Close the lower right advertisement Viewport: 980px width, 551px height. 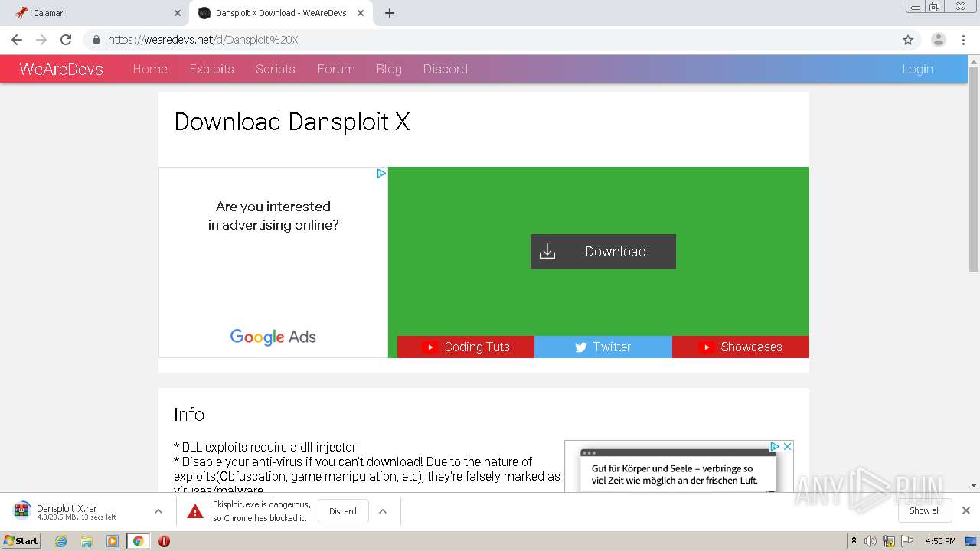pos(787,446)
